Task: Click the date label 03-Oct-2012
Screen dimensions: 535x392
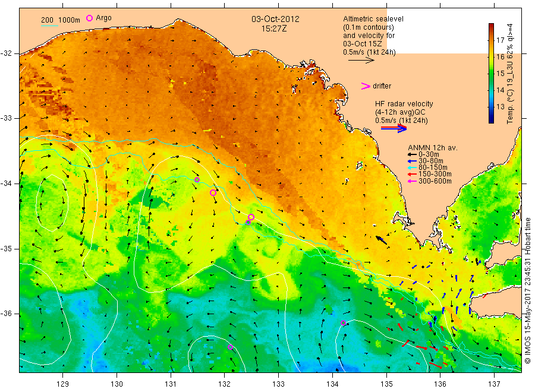Action: pos(275,19)
